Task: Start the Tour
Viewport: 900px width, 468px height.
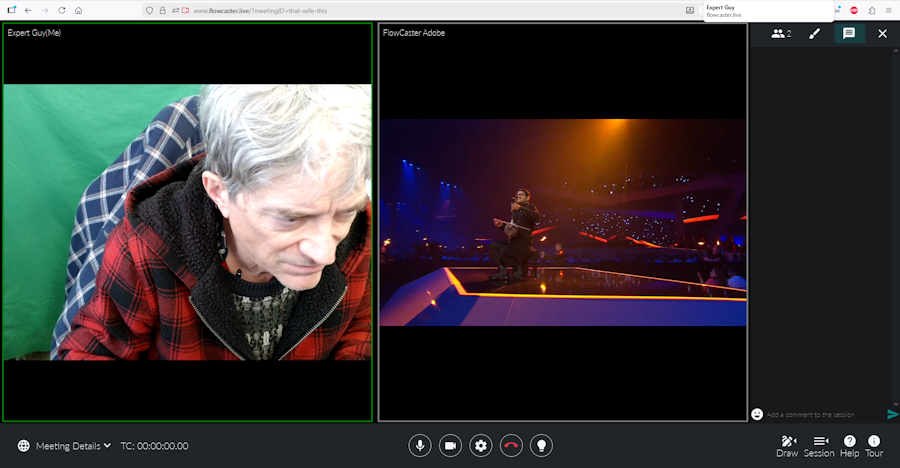Action: coord(874,445)
